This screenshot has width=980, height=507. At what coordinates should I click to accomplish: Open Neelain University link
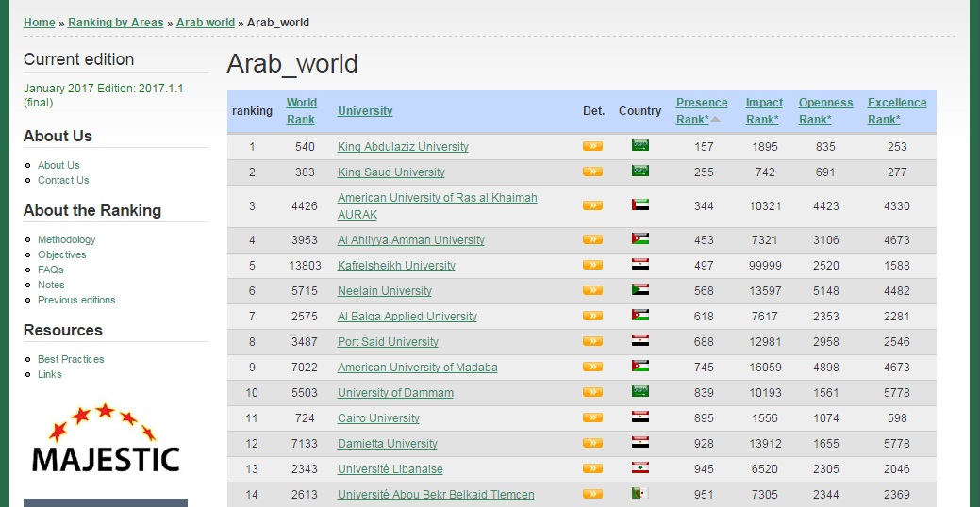coord(385,291)
